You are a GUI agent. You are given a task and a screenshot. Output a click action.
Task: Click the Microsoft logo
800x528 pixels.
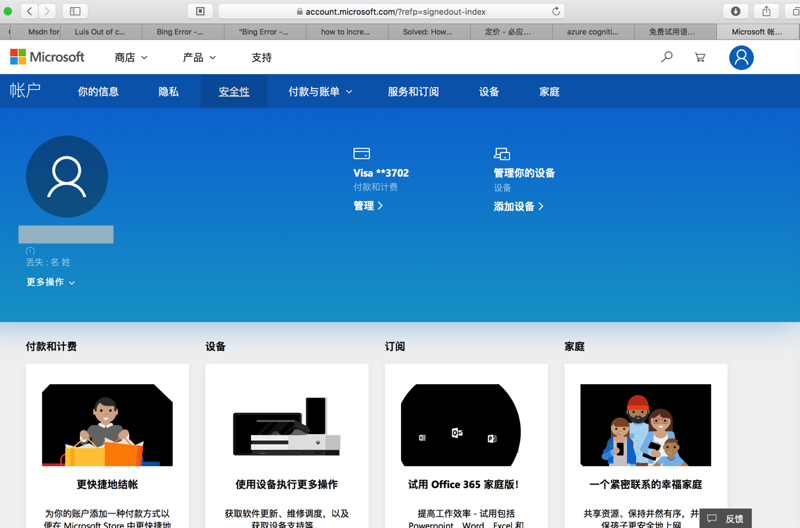tap(47, 57)
